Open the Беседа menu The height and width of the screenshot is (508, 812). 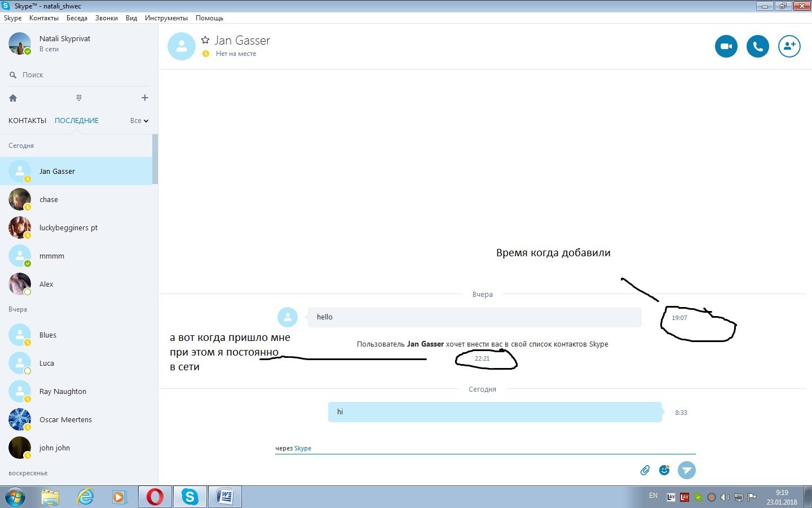coord(77,18)
